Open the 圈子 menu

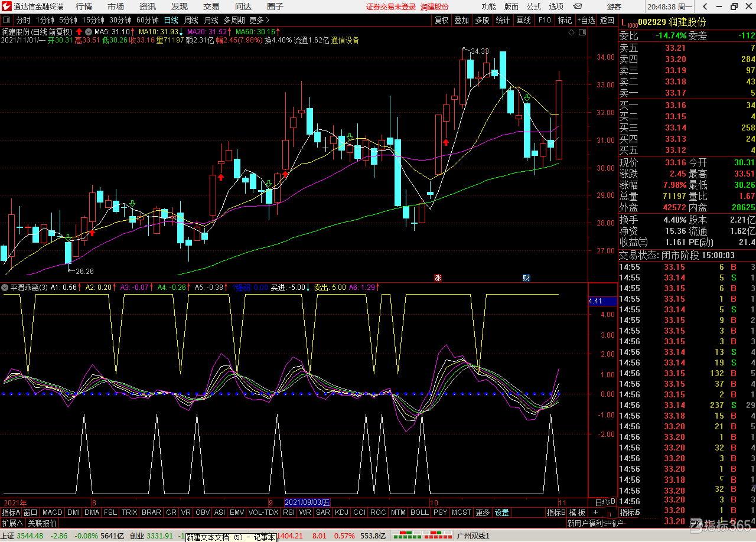[x=275, y=6]
